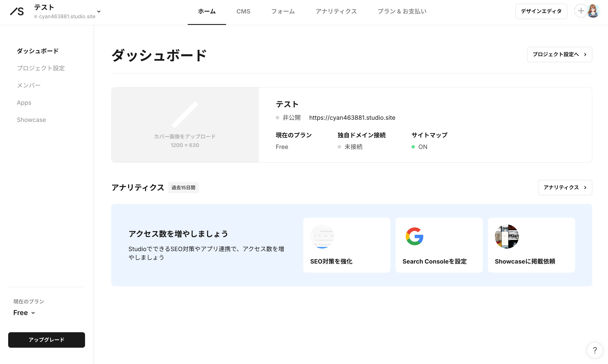This screenshot has height=364, width=608.
Task: Switch to the ホーム tab
Action: coord(207,11)
